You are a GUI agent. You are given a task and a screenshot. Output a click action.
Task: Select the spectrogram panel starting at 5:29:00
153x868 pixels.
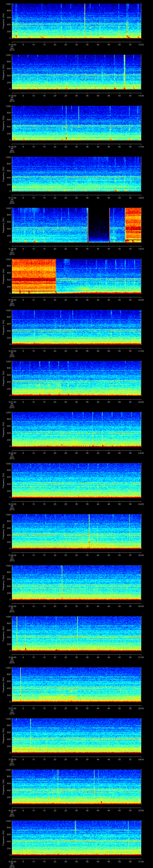tap(76, 787)
